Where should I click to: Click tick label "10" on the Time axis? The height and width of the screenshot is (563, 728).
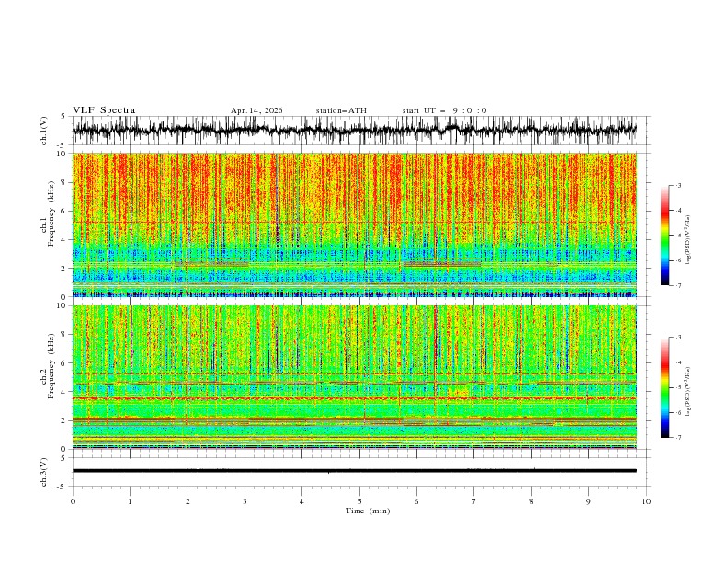pos(646,501)
